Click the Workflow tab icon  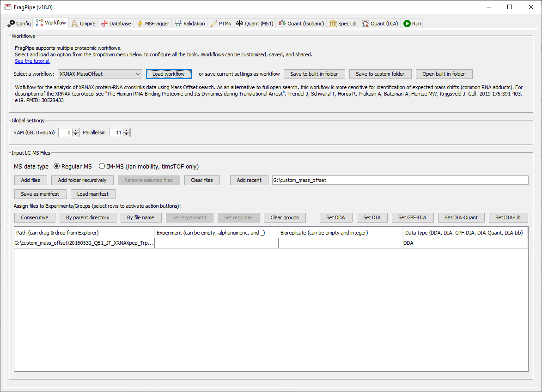click(39, 23)
